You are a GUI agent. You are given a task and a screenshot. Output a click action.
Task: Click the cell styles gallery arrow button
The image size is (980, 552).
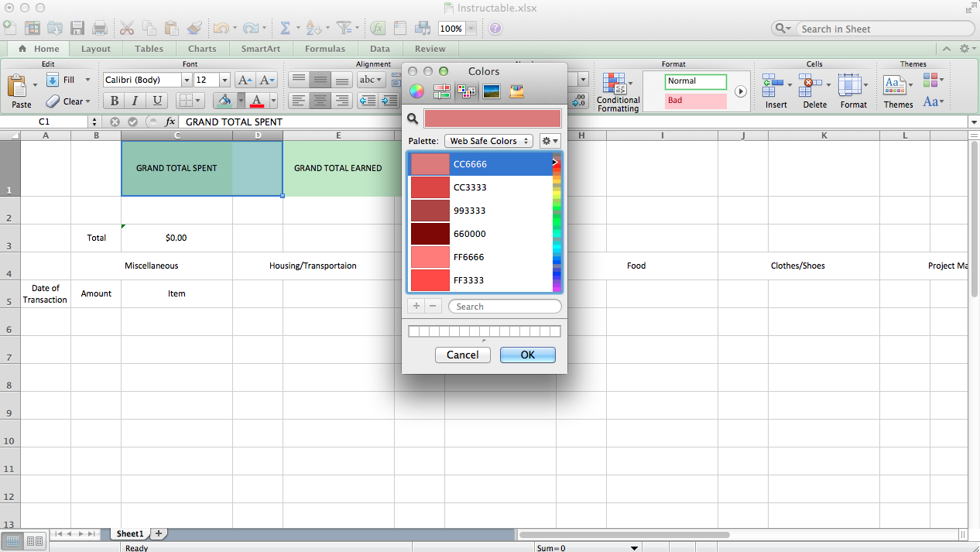click(741, 91)
